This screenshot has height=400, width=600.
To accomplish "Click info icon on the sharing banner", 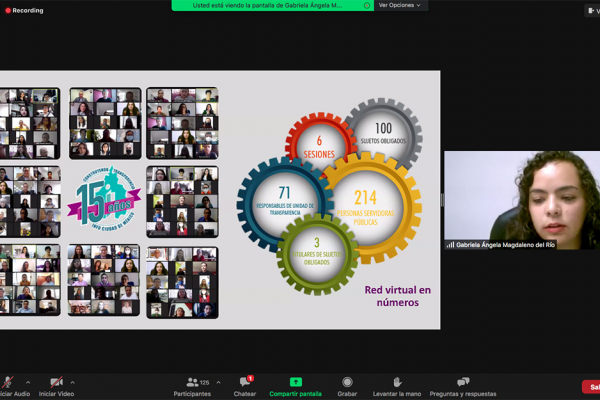I will click(x=367, y=5).
